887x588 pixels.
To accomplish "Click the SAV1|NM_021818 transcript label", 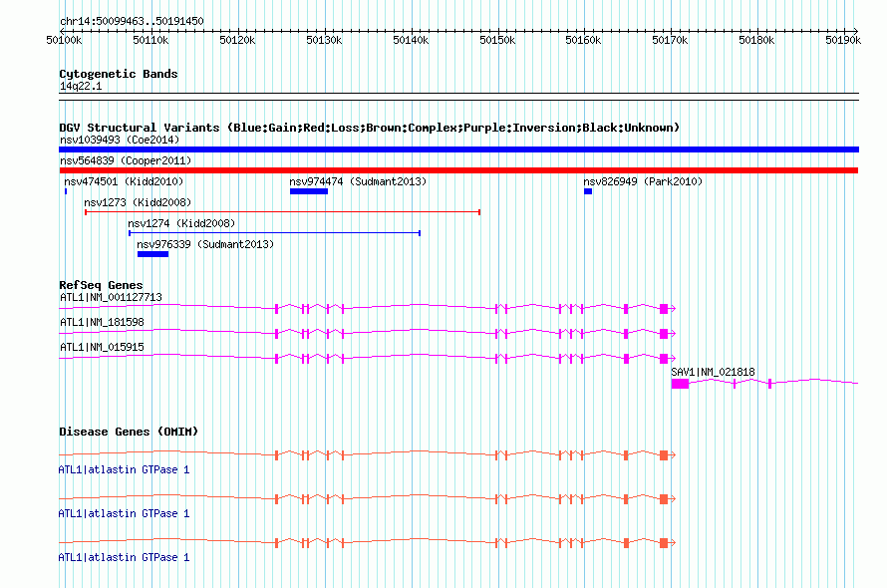I will [x=713, y=372].
